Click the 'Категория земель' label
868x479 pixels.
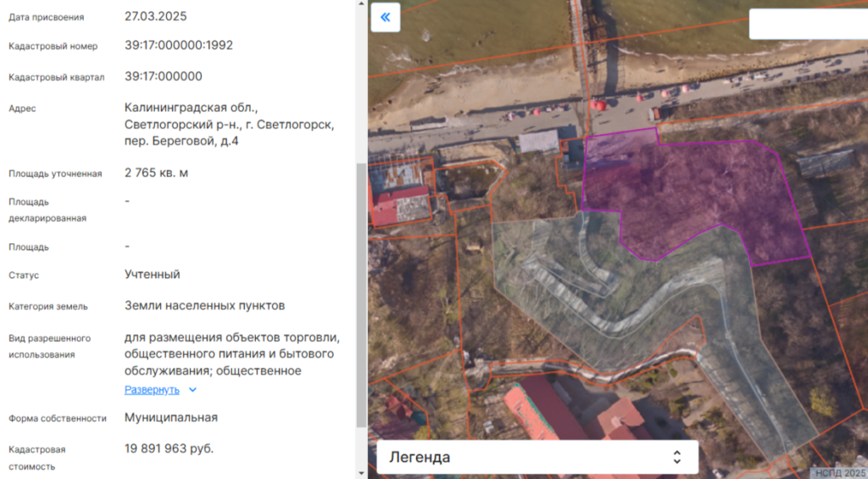click(x=48, y=306)
